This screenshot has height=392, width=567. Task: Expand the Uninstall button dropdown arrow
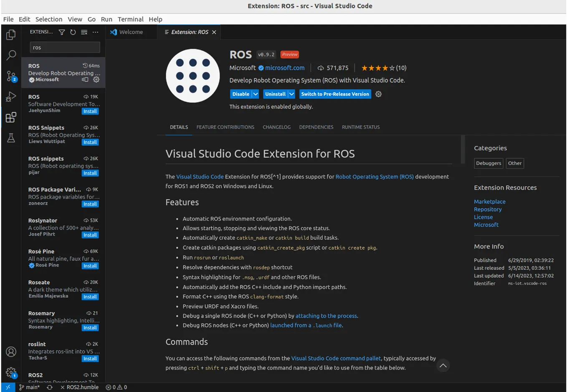tap(291, 94)
